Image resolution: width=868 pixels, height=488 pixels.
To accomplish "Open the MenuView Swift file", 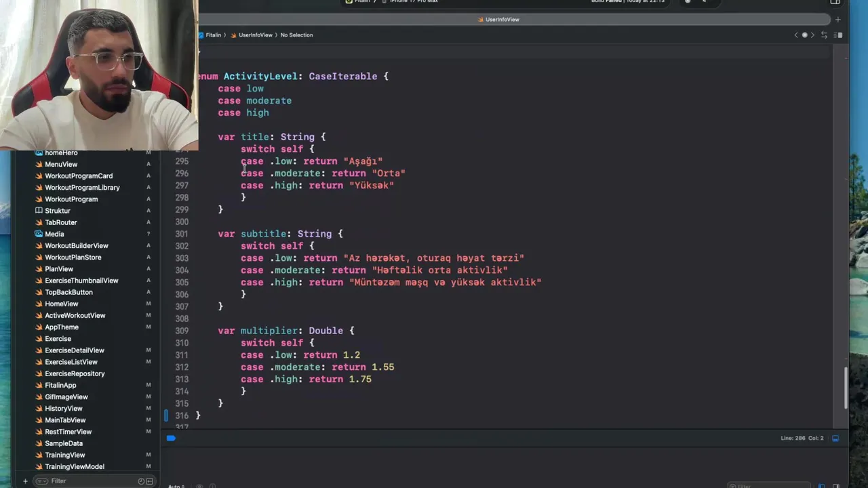I will pos(61,164).
